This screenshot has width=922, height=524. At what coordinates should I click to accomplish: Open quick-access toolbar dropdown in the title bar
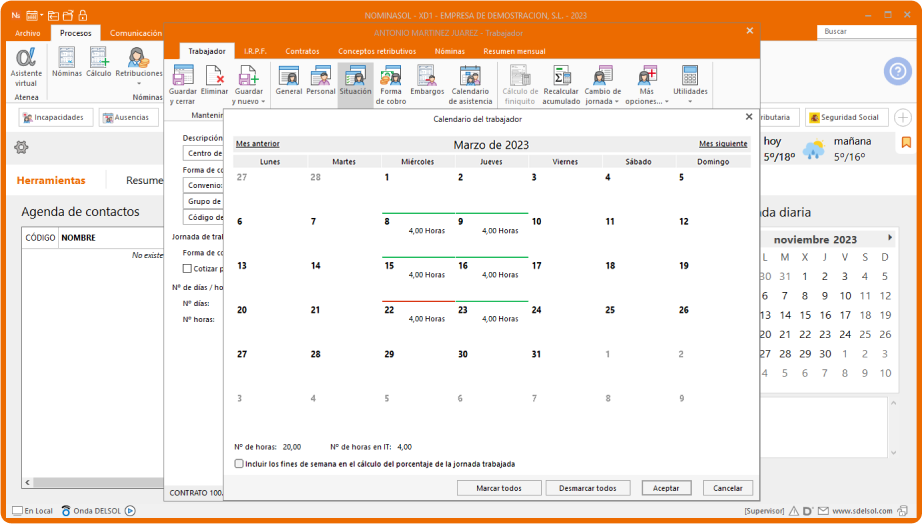pyautogui.click(x=41, y=15)
